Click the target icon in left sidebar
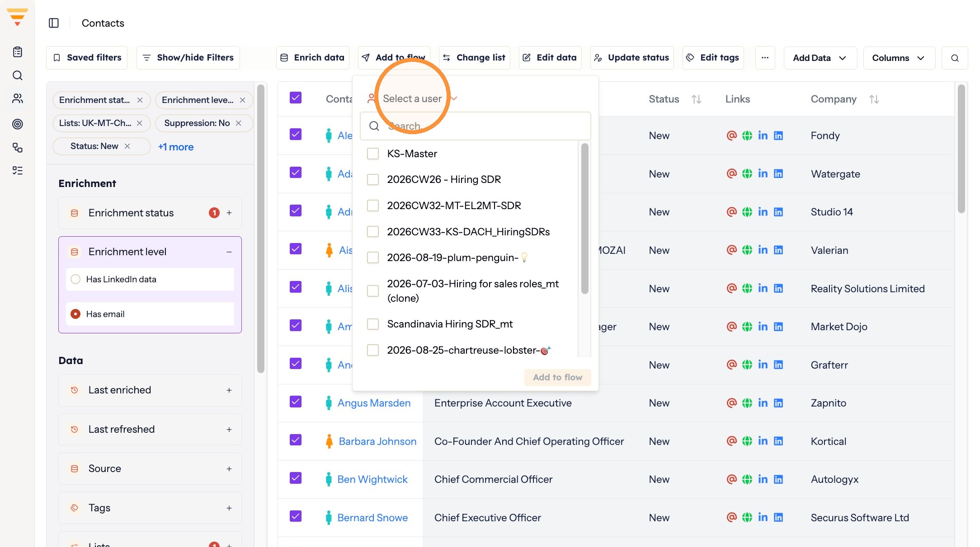Screen dimensions: 980x547 click(18, 124)
